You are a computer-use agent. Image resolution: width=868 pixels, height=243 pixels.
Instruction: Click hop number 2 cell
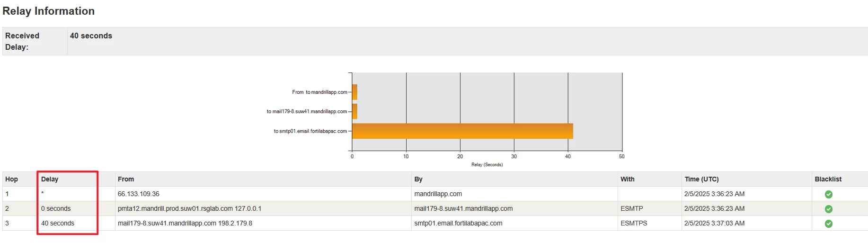tap(7, 208)
